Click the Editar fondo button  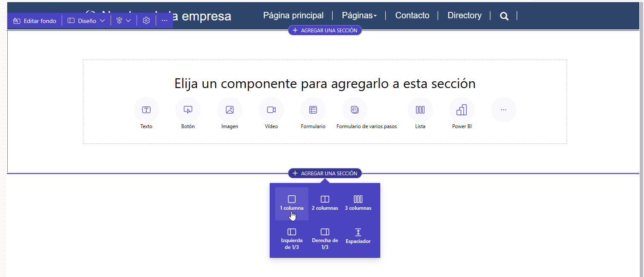tap(34, 20)
